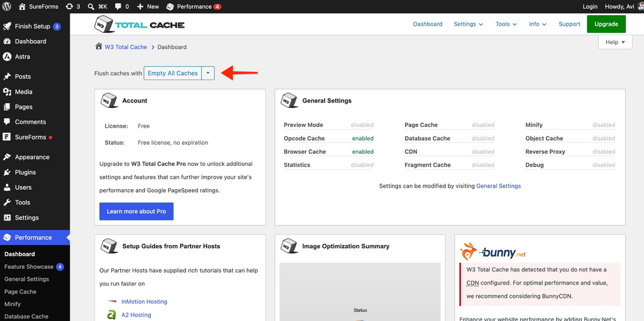Open Minify submenu item

(13, 304)
